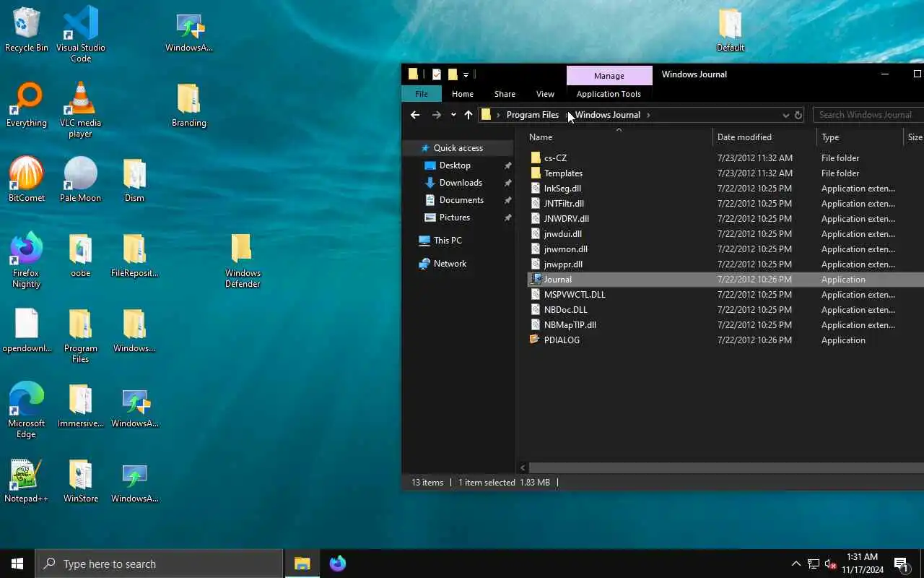Open Firefox Nightly desktop shortcut
The width and height of the screenshot is (924, 578).
[27, 260]
